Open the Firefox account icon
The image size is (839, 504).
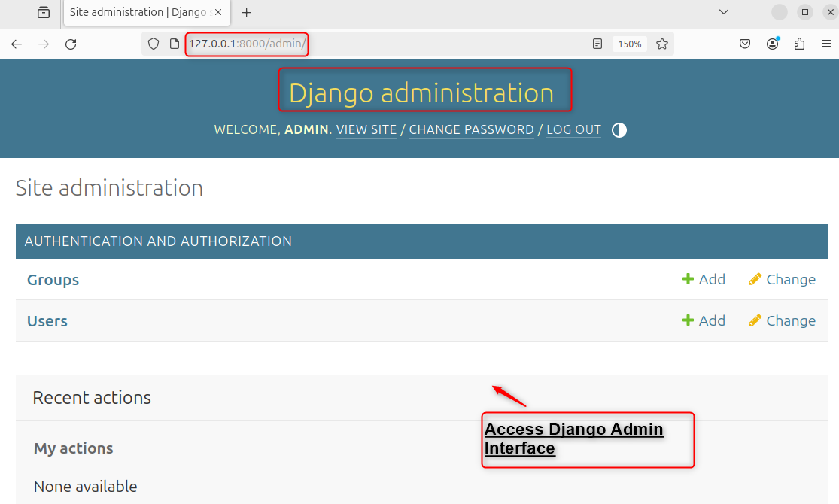point(772,44)
